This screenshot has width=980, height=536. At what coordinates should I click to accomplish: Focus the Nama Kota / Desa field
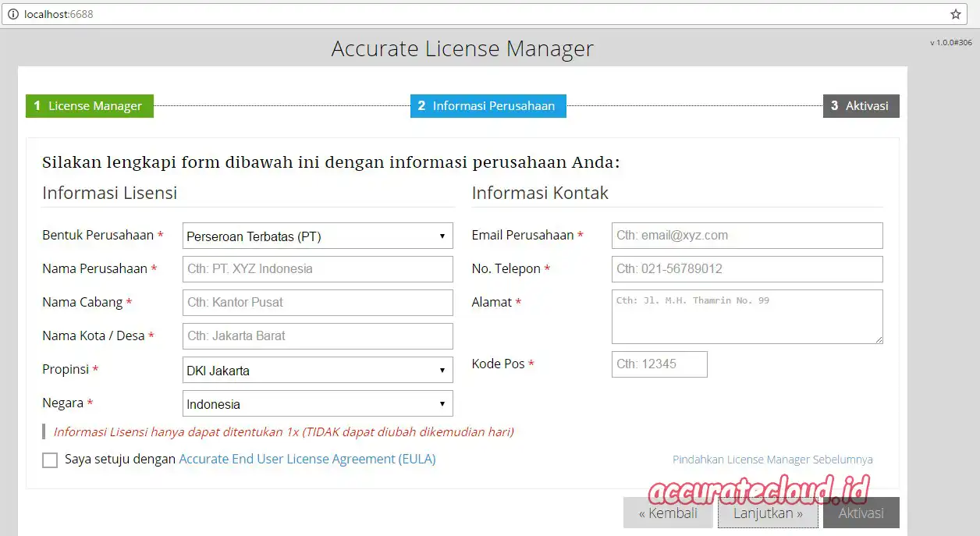pyautogui.click(x=318, y=336)
